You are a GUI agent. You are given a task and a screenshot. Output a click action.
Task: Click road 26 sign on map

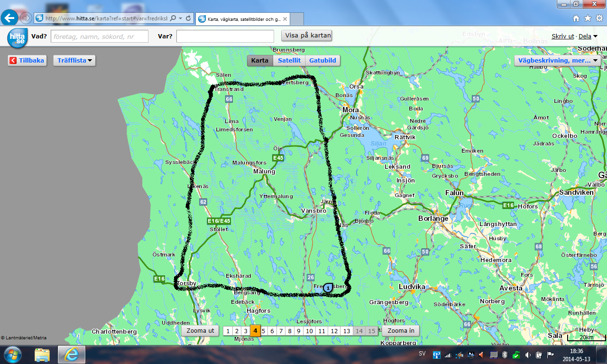311,277
